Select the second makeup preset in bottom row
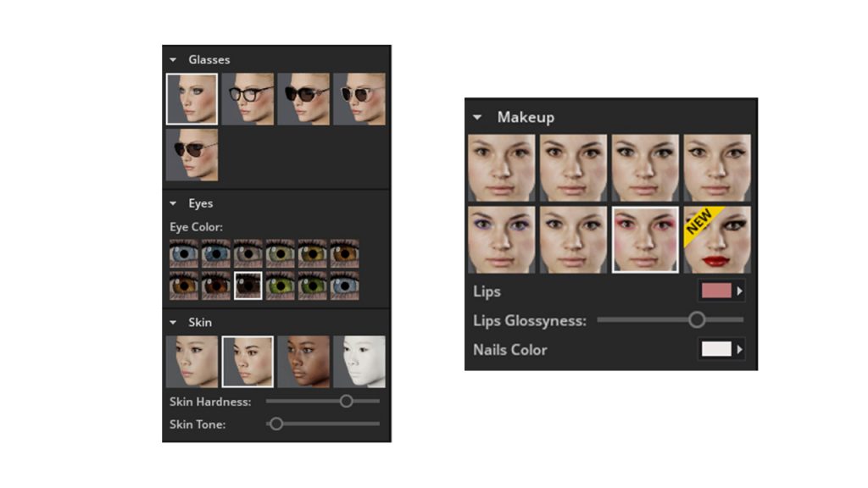The image size is (868, 488). pyautogui.click(x=574, y=240)
